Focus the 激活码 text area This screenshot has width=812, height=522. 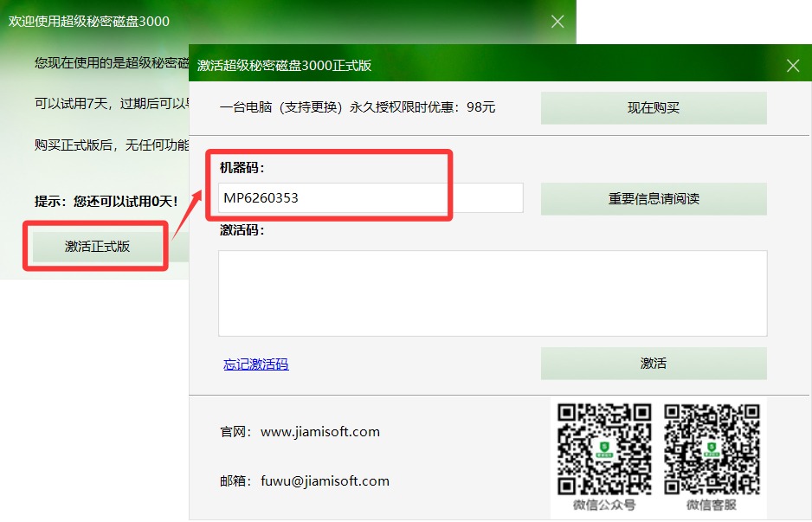(x=493, y=293)
